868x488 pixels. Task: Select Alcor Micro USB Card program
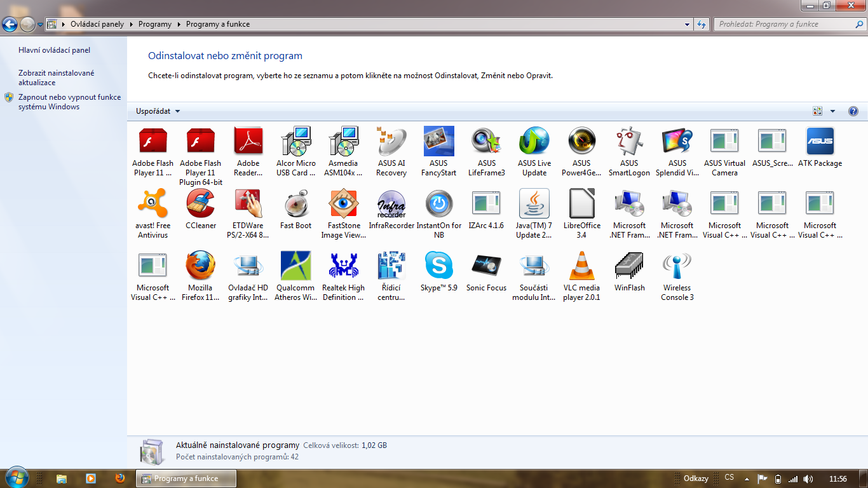296,152
